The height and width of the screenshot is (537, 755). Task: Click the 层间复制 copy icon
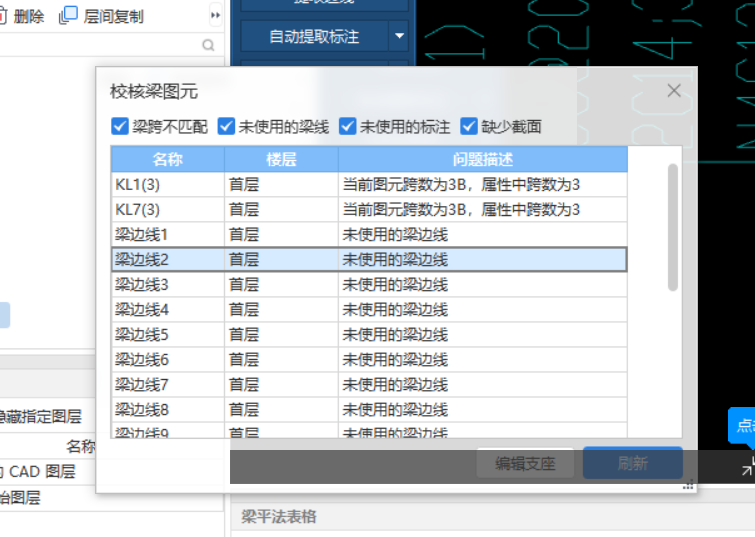pos(68,15)
